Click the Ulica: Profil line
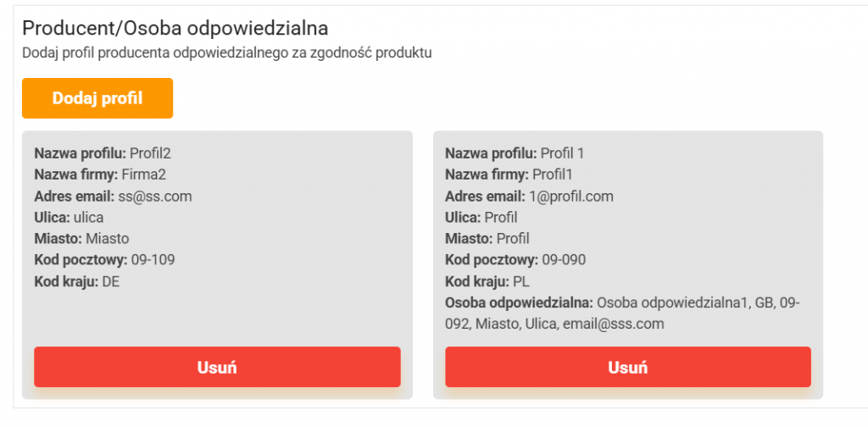This screenshot has height=427, width=868. [x=481, y=218]
